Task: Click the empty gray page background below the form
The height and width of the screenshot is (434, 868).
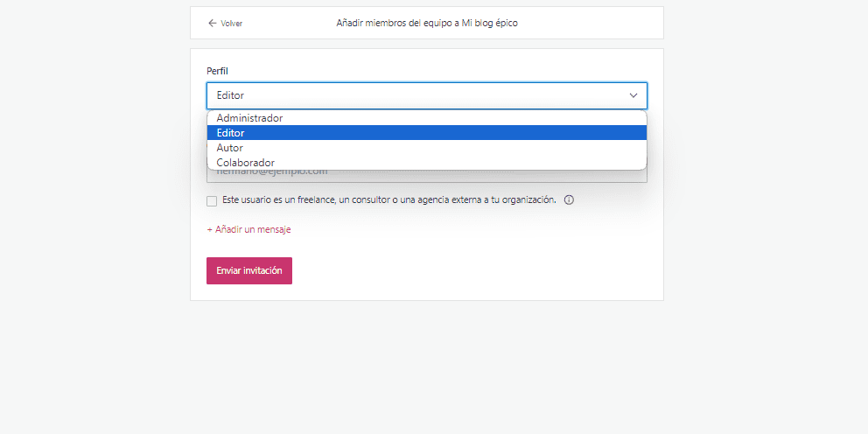Action: (427, 367)
